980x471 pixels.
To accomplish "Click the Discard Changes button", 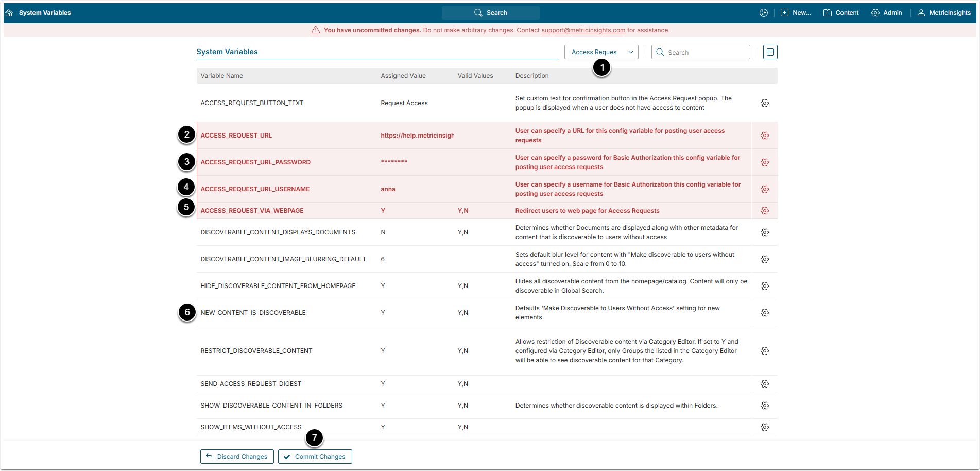I will [237, 457].
